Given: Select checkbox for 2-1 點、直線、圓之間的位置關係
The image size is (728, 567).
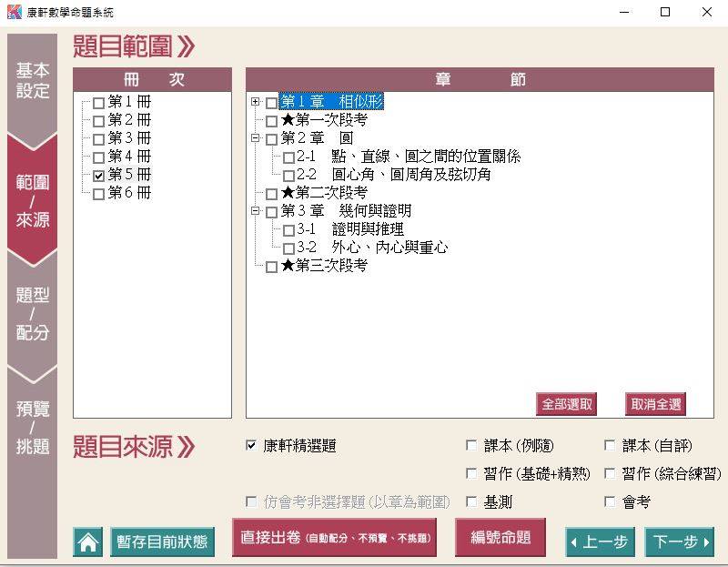Looking at the screenshot, I should point(288,157).
